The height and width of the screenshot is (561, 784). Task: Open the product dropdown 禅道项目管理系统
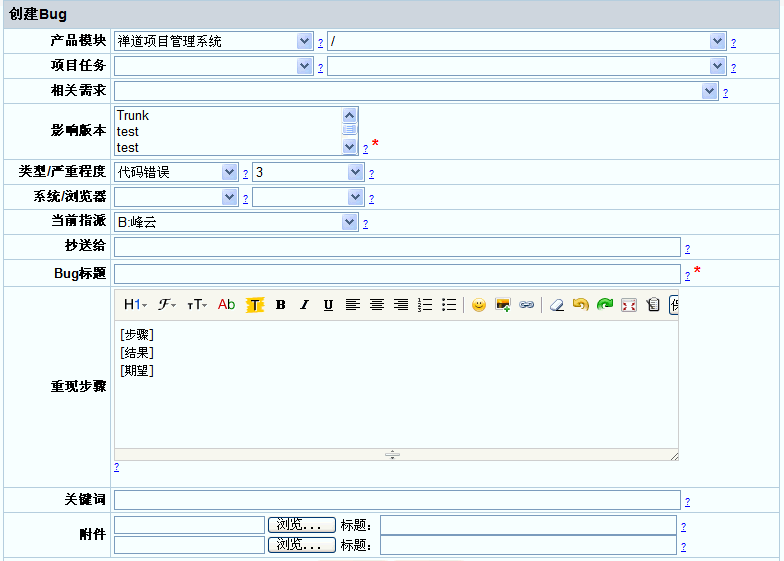pos(214,41)
